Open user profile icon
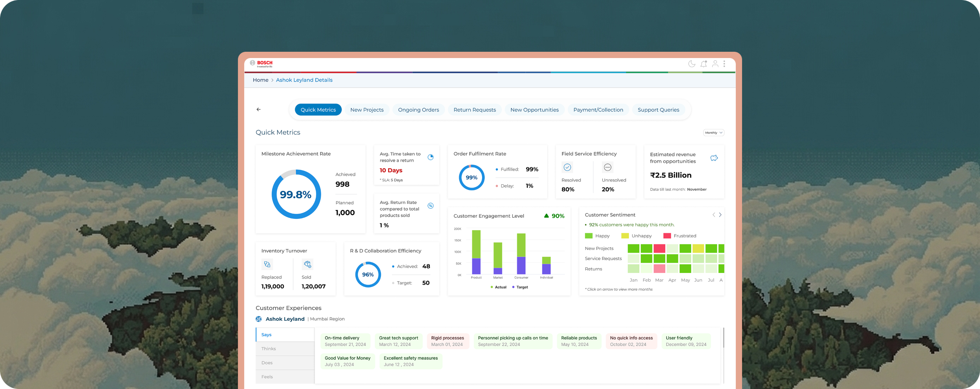The image size is (980, 389). click(x=715, y=64)
